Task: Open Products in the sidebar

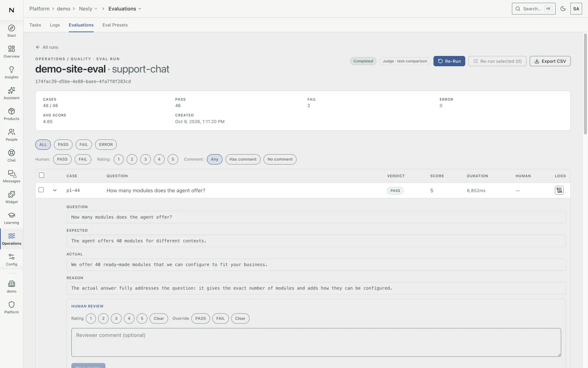Action: (11, 114)
